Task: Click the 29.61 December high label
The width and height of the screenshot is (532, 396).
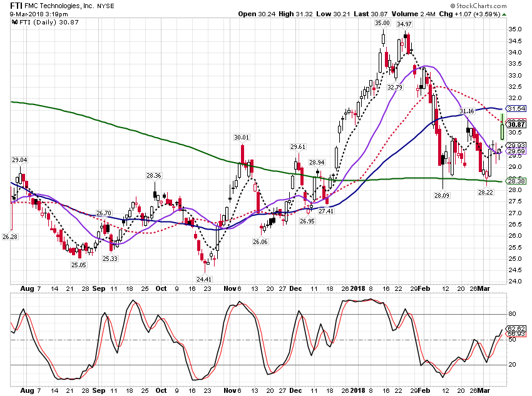Action: pos(298,147)
